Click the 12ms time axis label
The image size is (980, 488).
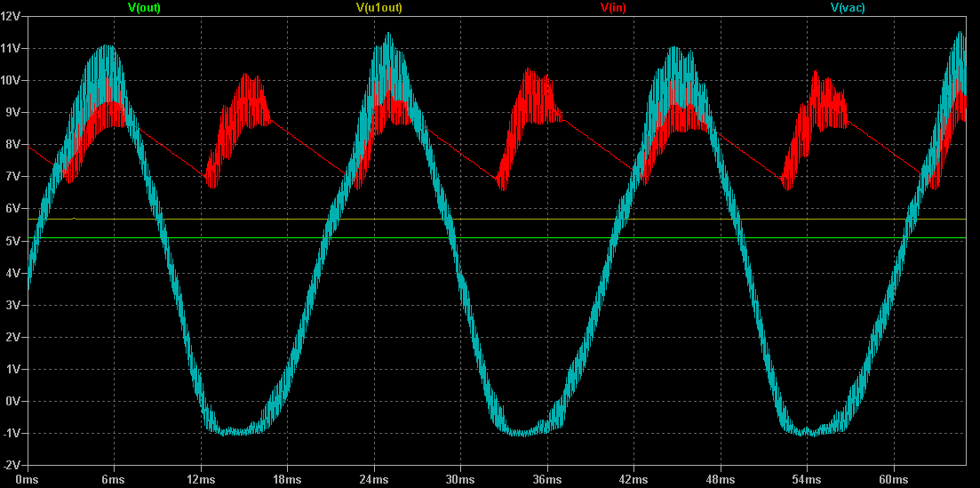(201, 478)
